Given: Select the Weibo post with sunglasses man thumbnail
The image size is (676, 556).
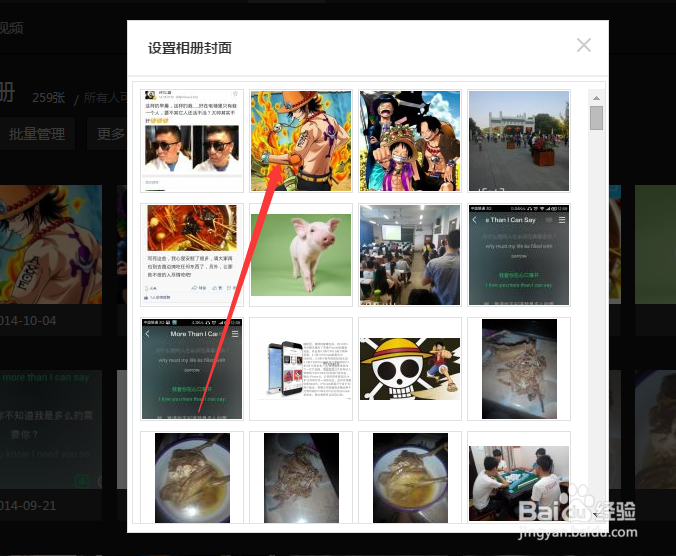Looking at the screenshot, I should 192,141.
